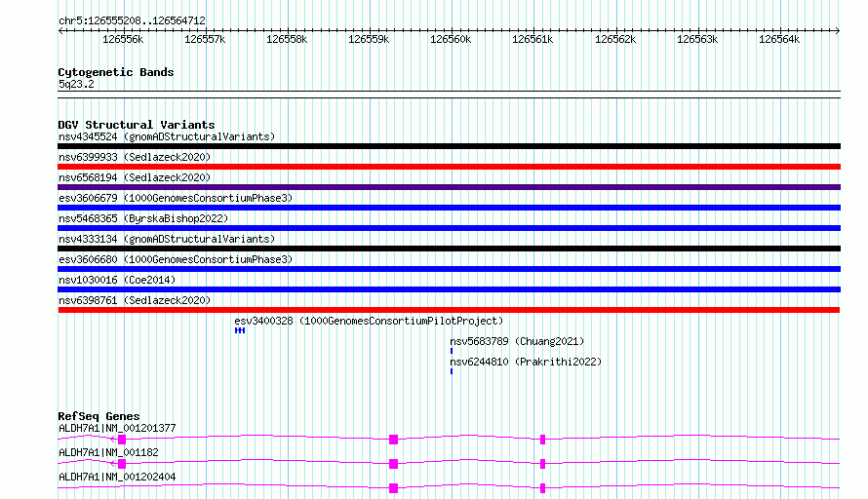Select the red bar under nsv6399933
Image resolution: width=868 pixels, height=499 pixels.
point(449,167)
